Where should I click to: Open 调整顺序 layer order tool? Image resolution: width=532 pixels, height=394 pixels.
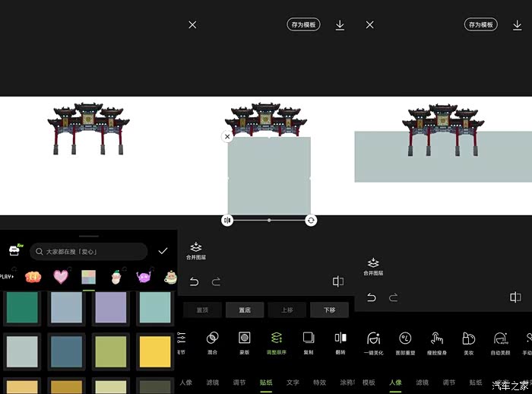pos(277,338)
